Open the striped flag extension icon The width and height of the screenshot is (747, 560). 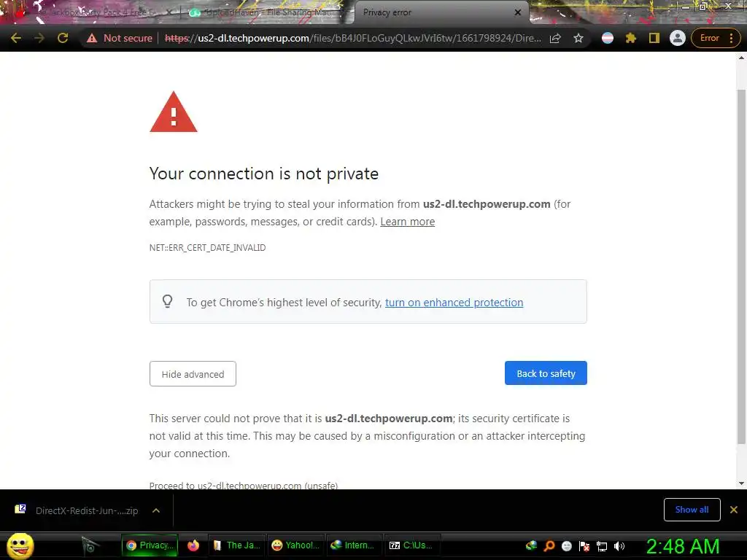[x=608, y=38]
